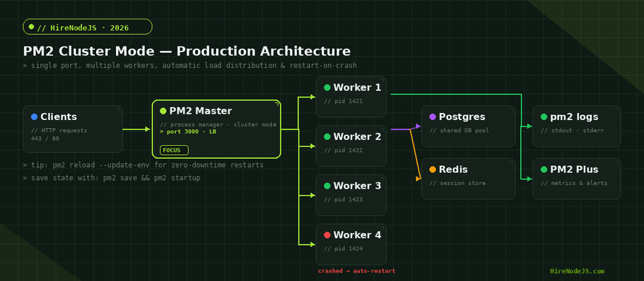
Task: Click the Redis title
Action: pyautogui.click(x=454, y=169)
